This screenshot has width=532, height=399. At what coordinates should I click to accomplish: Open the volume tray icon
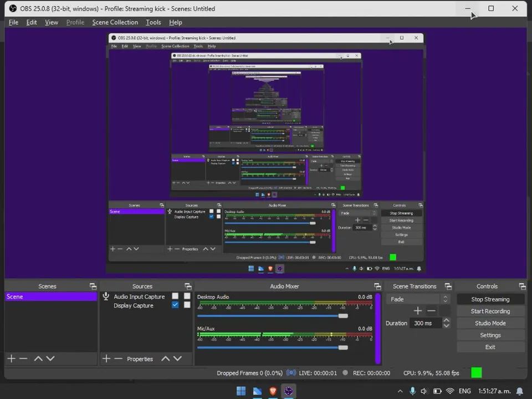coord(424,391)
